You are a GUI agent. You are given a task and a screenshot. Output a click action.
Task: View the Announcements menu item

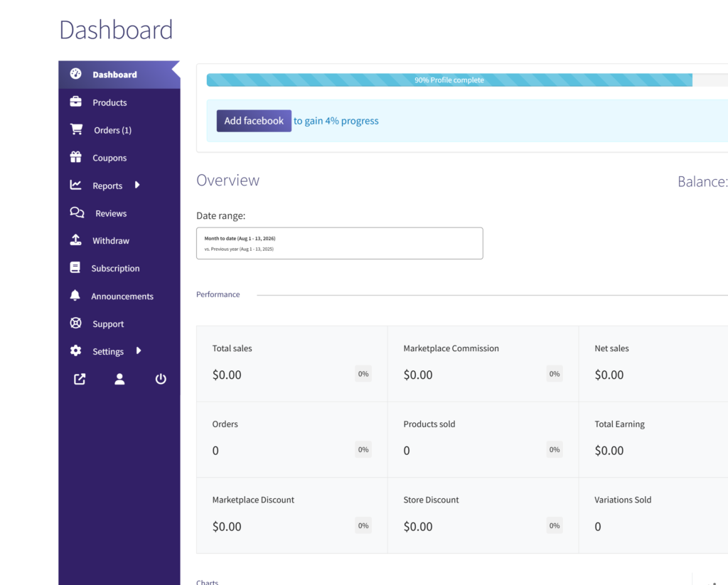119,296
